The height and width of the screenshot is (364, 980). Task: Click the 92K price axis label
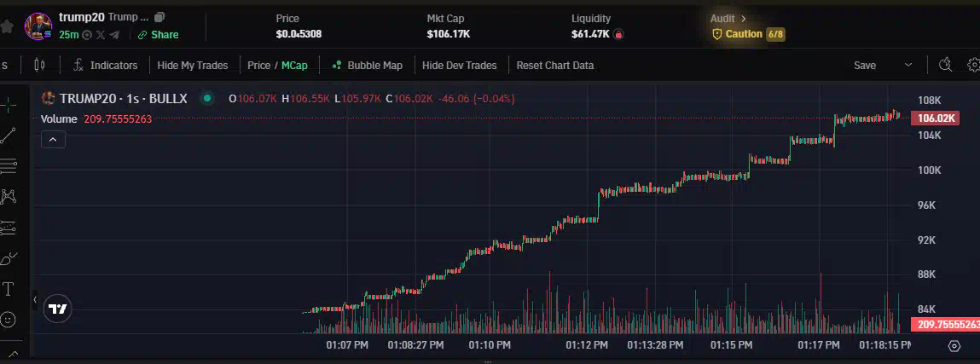pyautogui.click(x=929, y=240)
